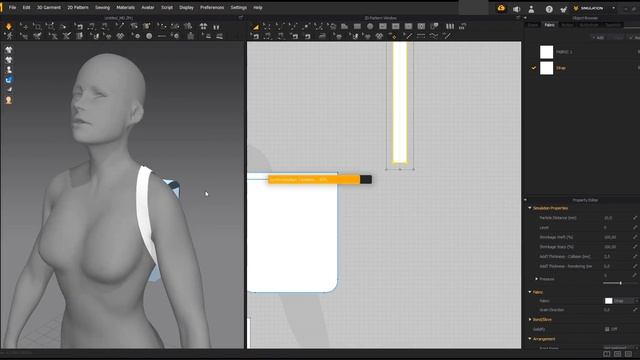Expand the Pressure property row
This screenshot has height=360, width=640.
pos(537,279)
